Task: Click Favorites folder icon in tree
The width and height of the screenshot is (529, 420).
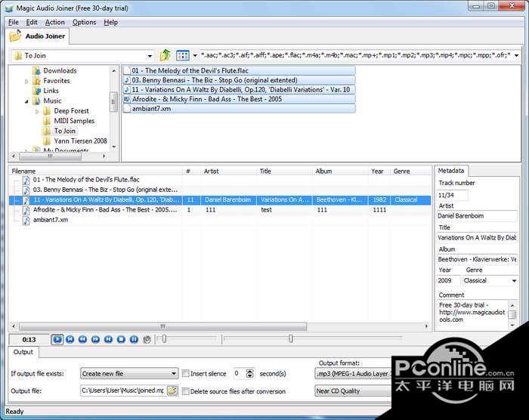Action: click(36, 81)
